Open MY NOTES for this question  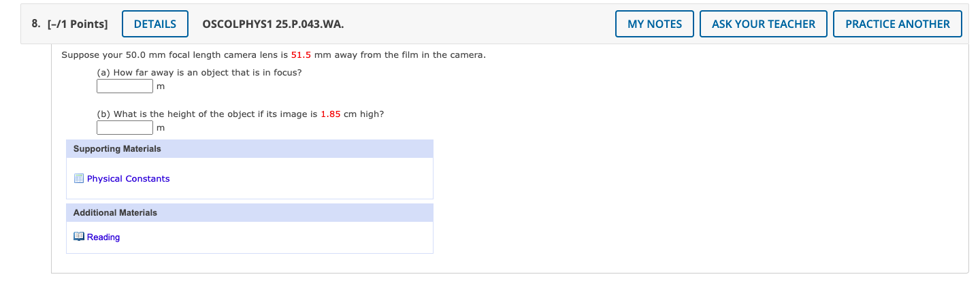654,24
